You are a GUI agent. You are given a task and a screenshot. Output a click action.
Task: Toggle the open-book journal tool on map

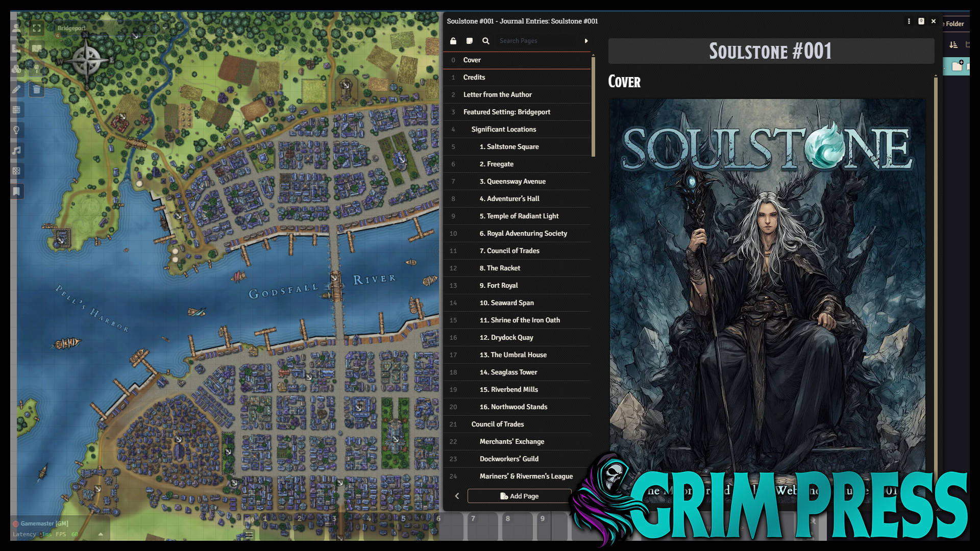click(37, 48)
